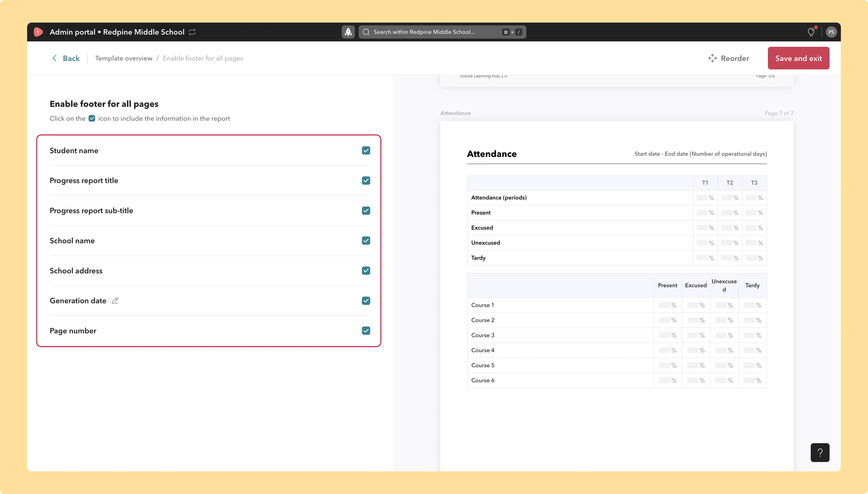868x494 pixels.
Task: Click the Attendance heading in preview
Action: click(492, 154)
